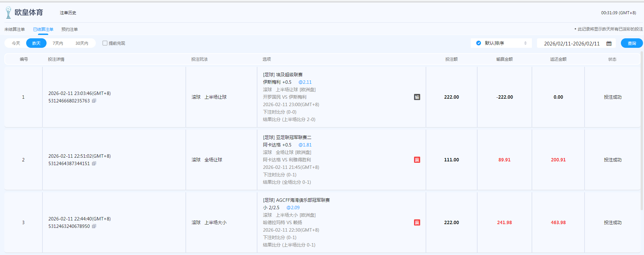Copy bet number 5312466680235763
The image size is (644, 255).
coord(94,101)
